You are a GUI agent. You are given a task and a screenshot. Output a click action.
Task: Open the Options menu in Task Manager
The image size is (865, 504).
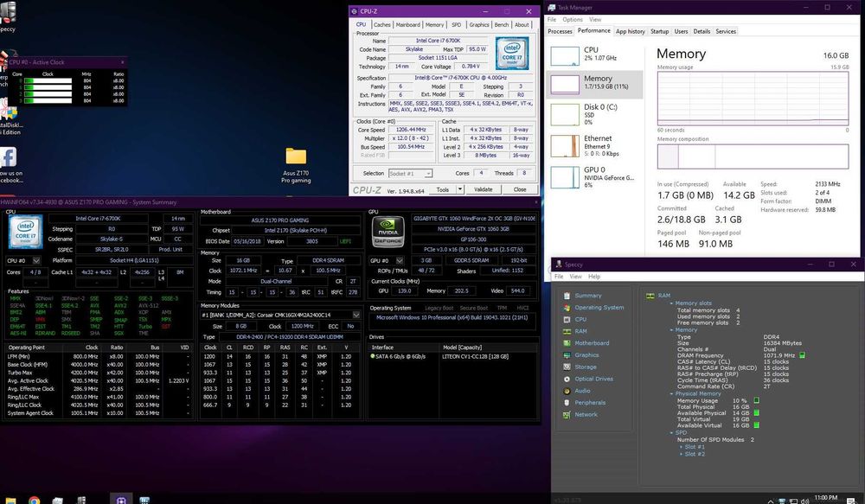click(573, 19)
